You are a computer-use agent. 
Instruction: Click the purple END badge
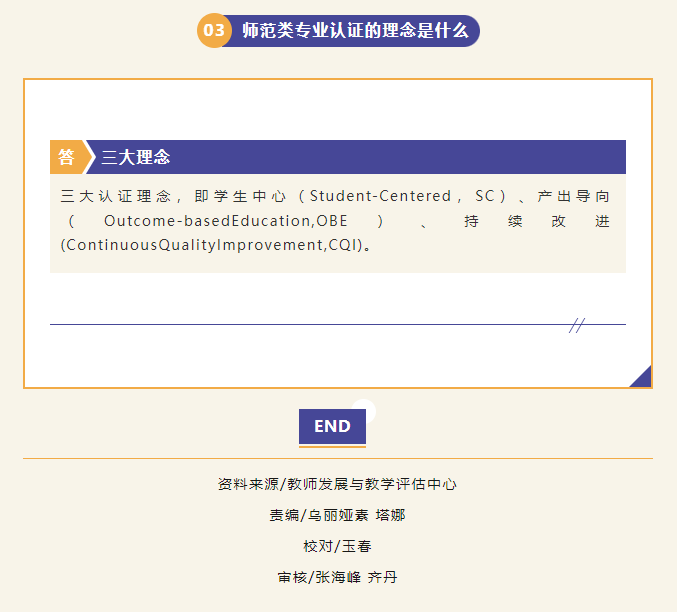point(332,426)
